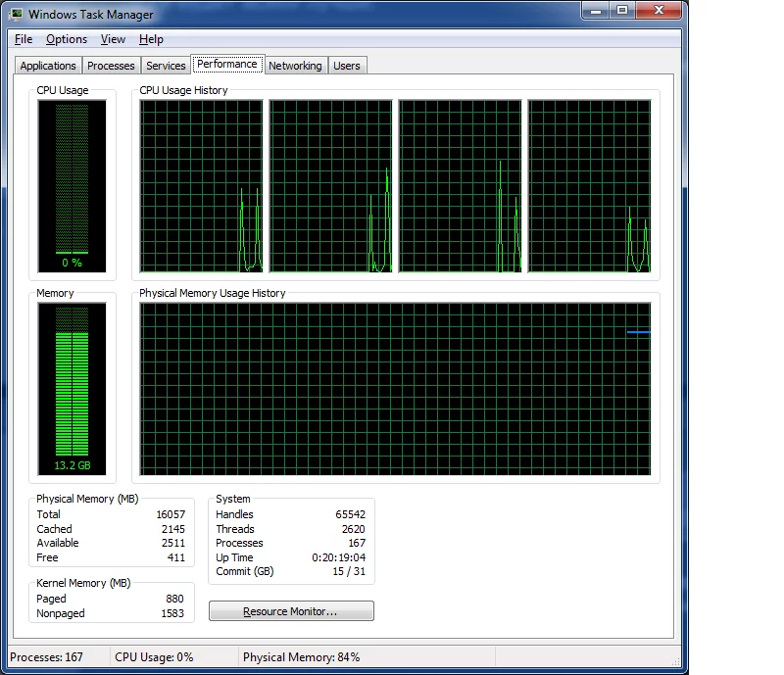784x675 pixels.
Task: Click the Nonpaged kernel memory value 1583
Action: pos(172,613)
